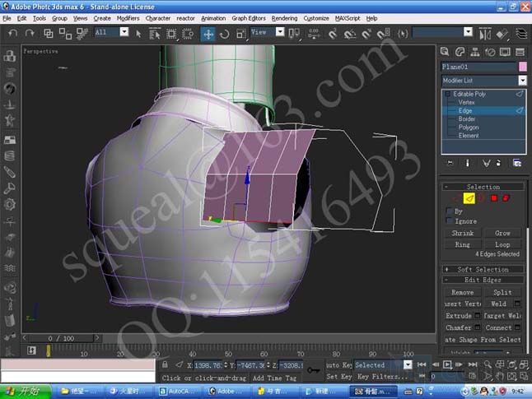The width and height of the screenshot is (532, 399).
Task: Collapse the Selection rollout header
Action: 483,187
